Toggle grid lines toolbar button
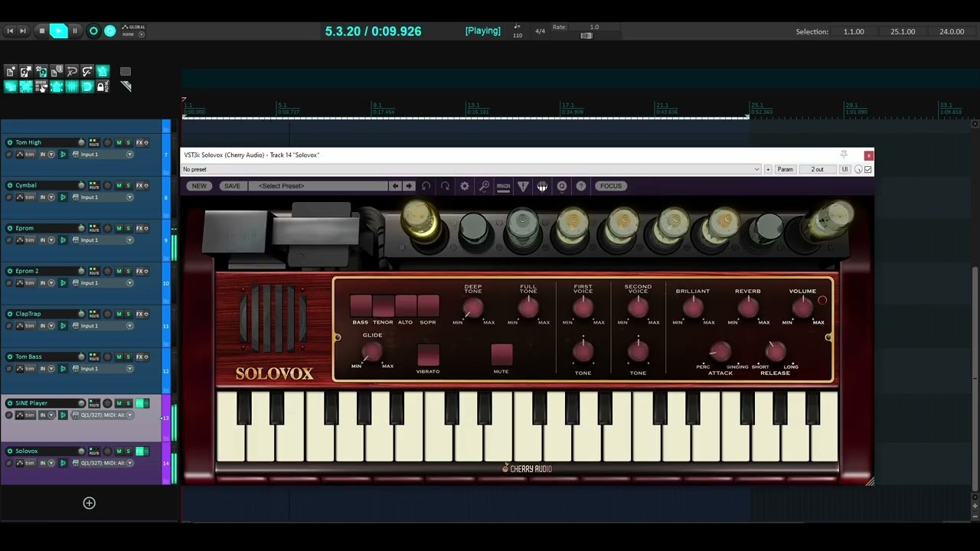The height and width of the screenshot is (551, 980). coord(72,86)
